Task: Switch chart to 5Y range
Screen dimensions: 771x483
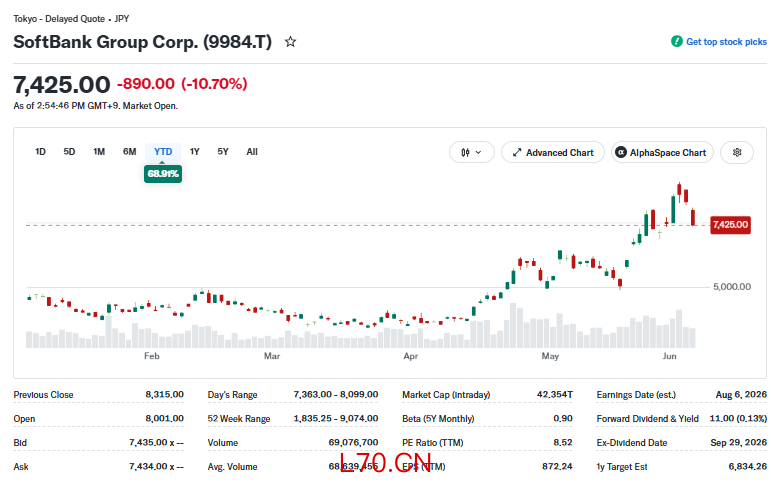Action: coord(223,152)
